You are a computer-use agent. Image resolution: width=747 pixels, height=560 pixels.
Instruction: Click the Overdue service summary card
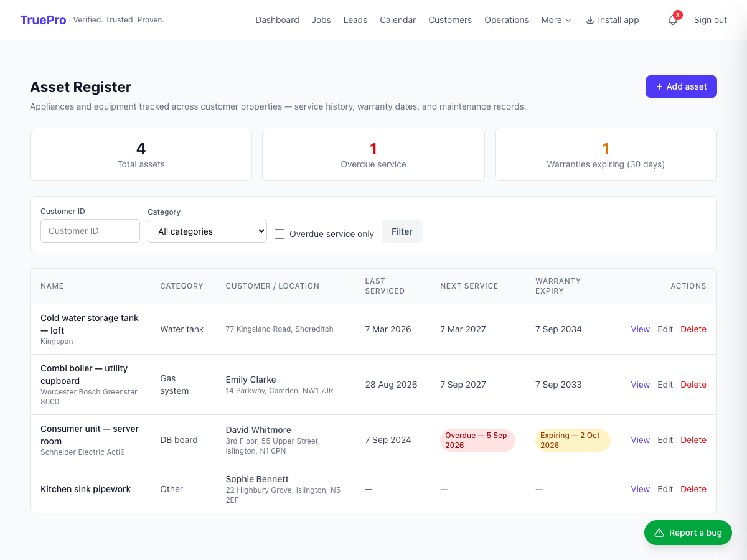coord(374,154)
